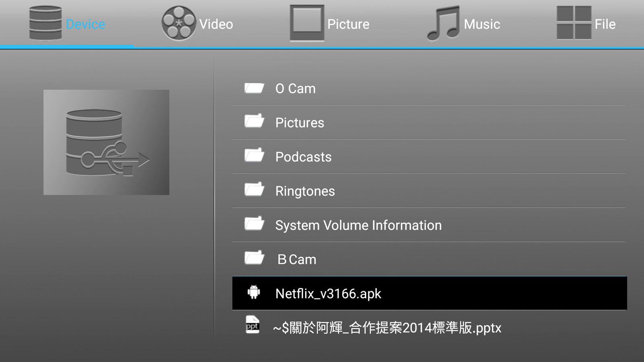Click the ppt file icon
The width and height of the screenshot is (644, 362).
tap(253, 325)
